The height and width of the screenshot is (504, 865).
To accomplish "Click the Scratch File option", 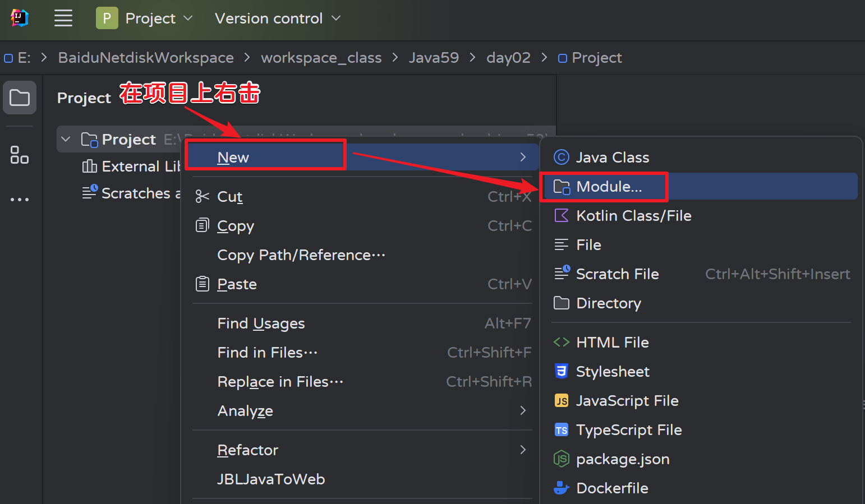I will (x=617, y=274).
